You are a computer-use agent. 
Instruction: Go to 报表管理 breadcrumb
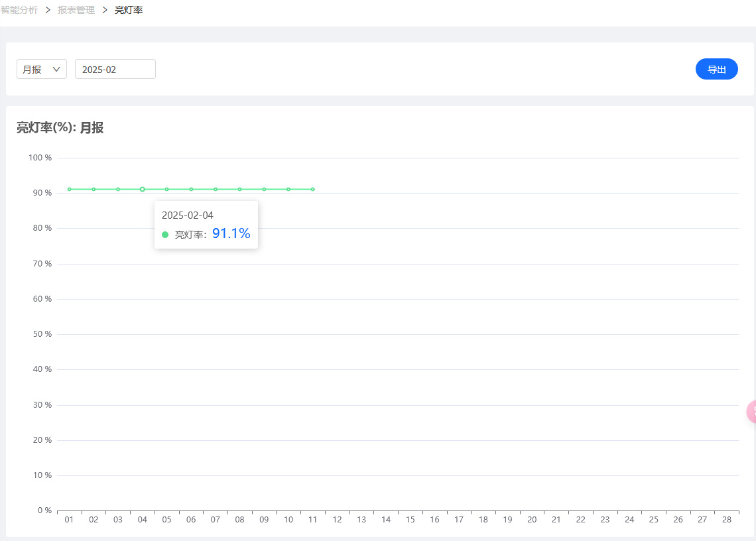pyautogui.click(x=76, y=10)
